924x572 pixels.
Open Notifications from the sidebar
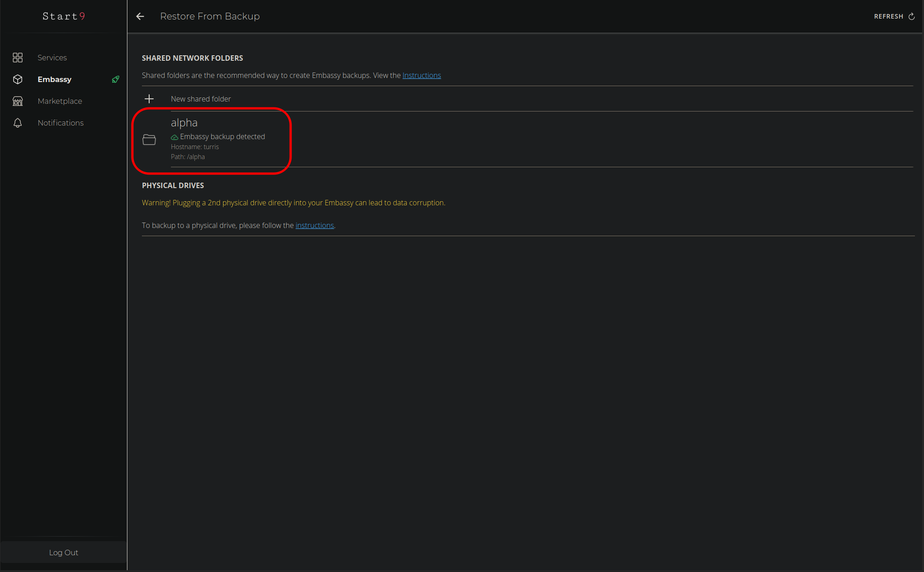(60, 123)
